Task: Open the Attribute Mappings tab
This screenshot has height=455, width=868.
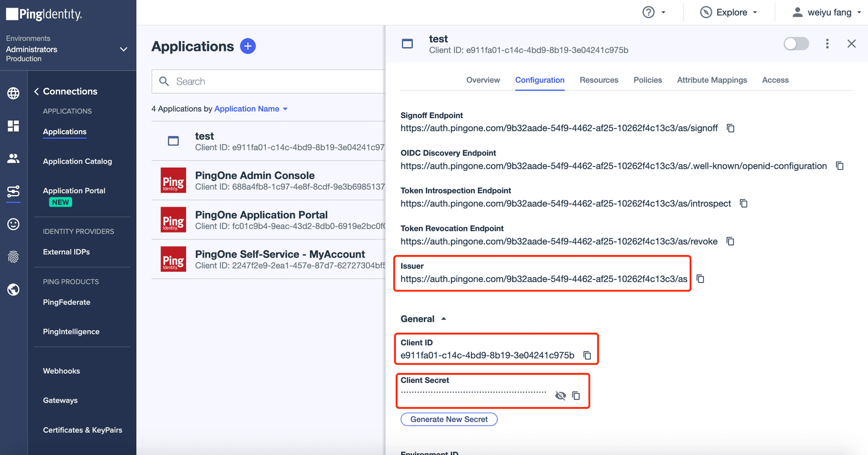Action: tap(712, 80)
